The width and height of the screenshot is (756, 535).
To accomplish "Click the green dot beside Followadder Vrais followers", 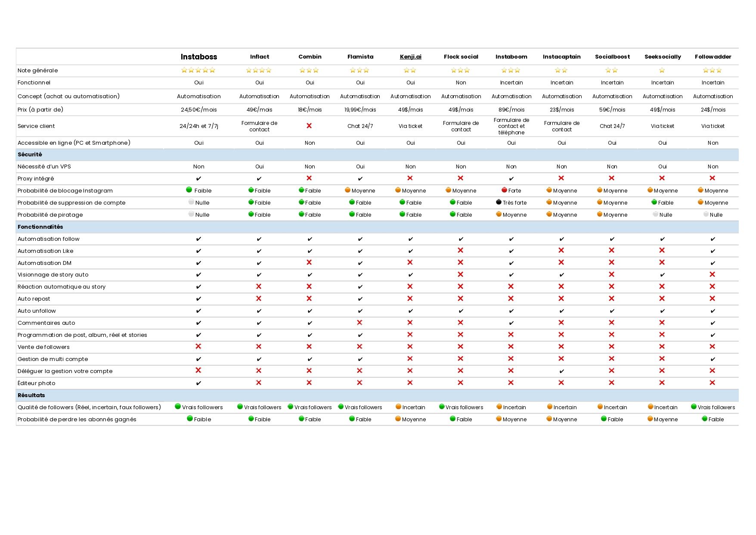I will [694, 407].
